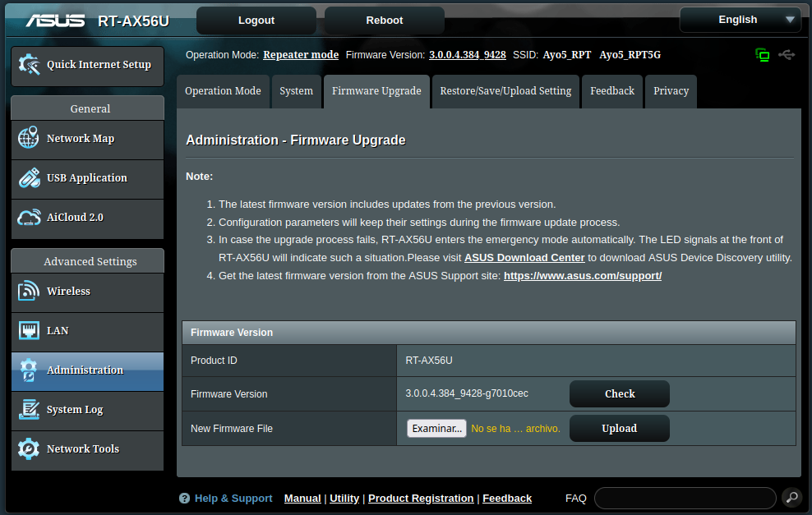Click the USB status icon in header
The image size is (812, 515).
click(x=787, y=54)
